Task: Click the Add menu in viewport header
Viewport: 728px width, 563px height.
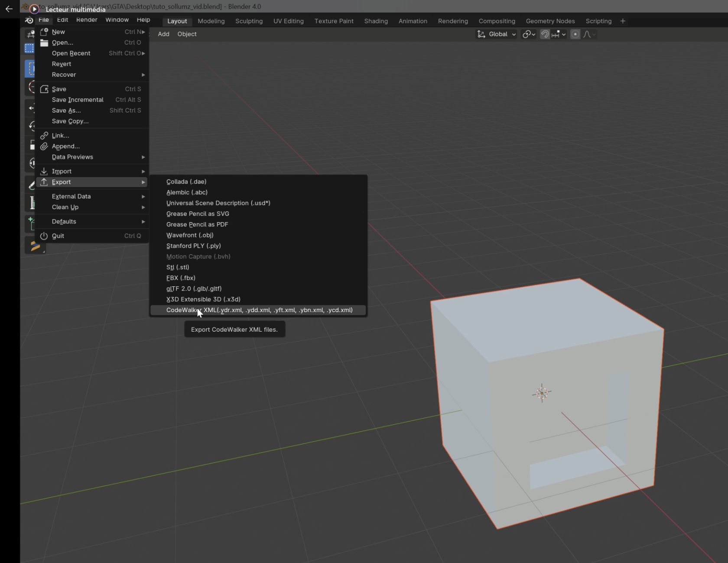Action: pos(163,34)
